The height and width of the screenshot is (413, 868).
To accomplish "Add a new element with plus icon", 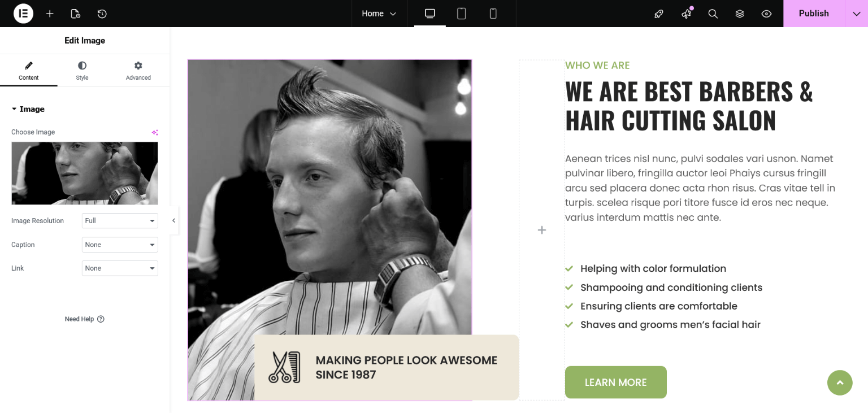I will (x=50, y=14).
